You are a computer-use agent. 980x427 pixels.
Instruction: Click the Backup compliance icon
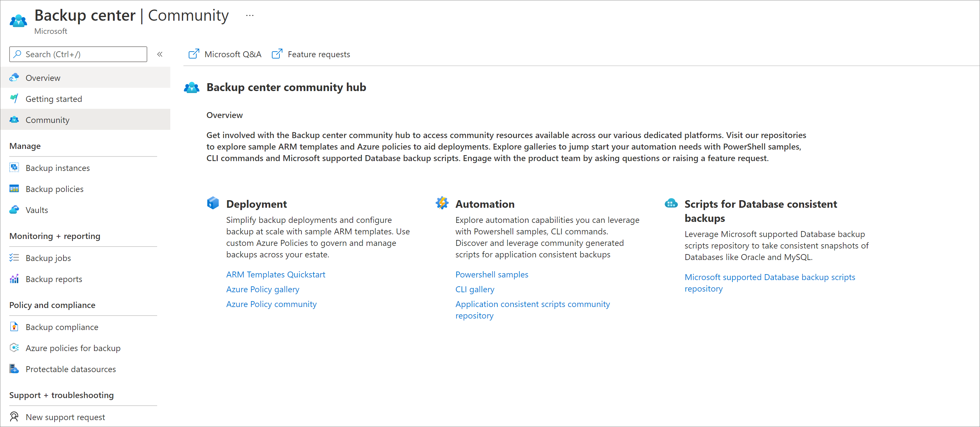coord(13,326)
